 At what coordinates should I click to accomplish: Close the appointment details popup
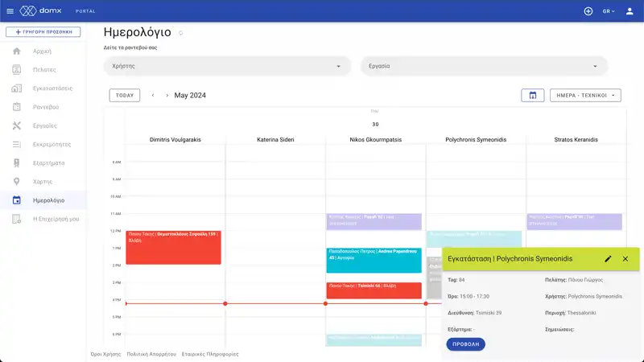pyautogui.click(x=625, y=259)
